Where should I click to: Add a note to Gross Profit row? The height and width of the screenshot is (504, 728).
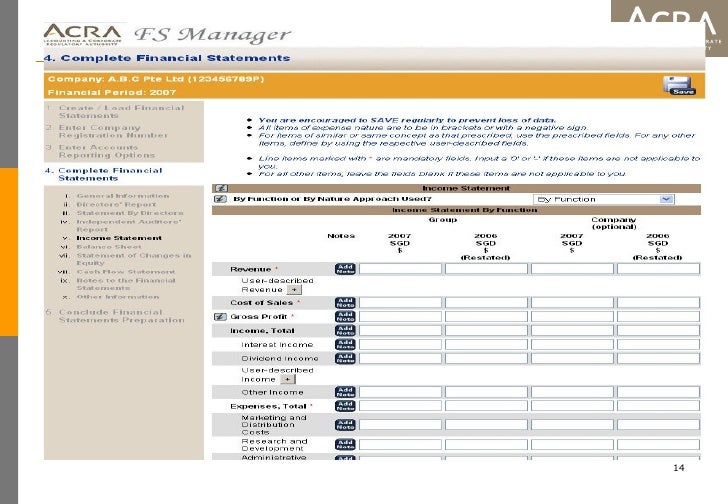coord(345,317)
